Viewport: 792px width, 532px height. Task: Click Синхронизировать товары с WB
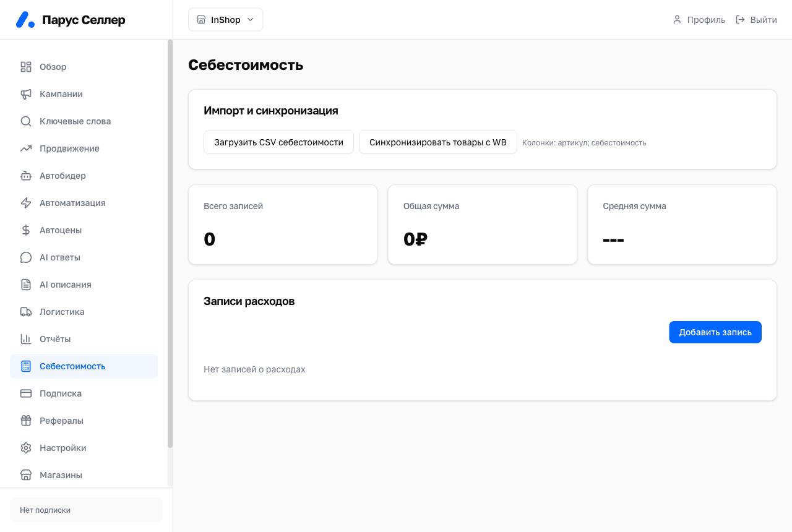tap(438, 142)
